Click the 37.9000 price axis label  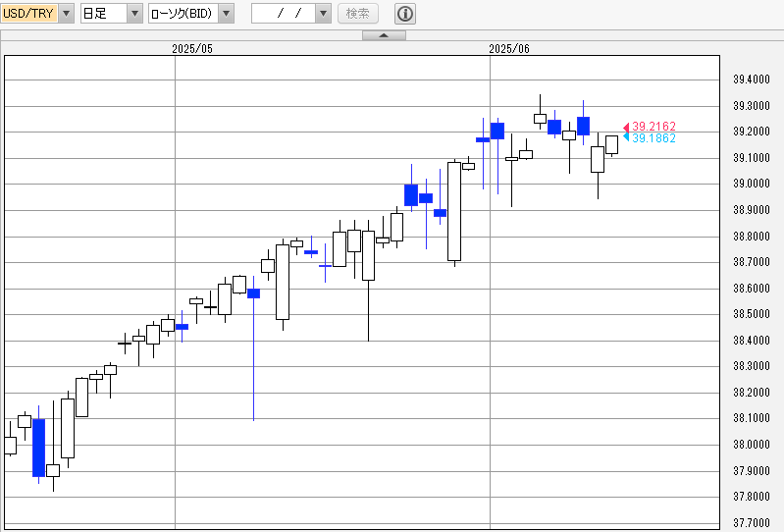pos(752,471)
